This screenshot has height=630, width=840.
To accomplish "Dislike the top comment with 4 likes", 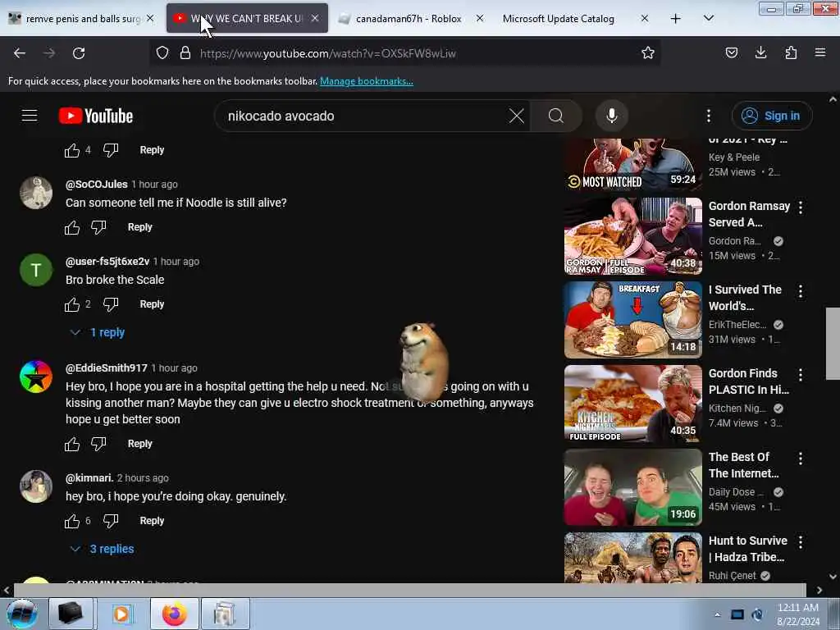I will tap(111, 151).
